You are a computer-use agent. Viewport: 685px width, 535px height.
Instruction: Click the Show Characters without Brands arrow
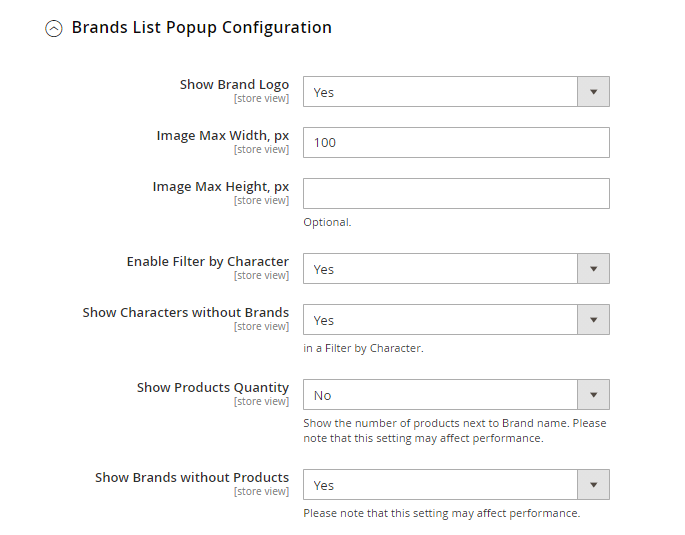pyautogui.click(x=593, y=320)
